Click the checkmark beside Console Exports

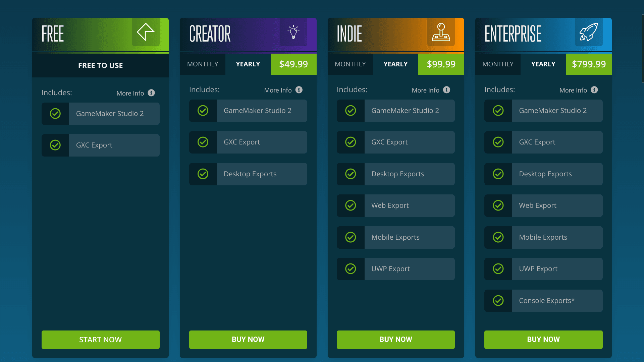(498, 301)
